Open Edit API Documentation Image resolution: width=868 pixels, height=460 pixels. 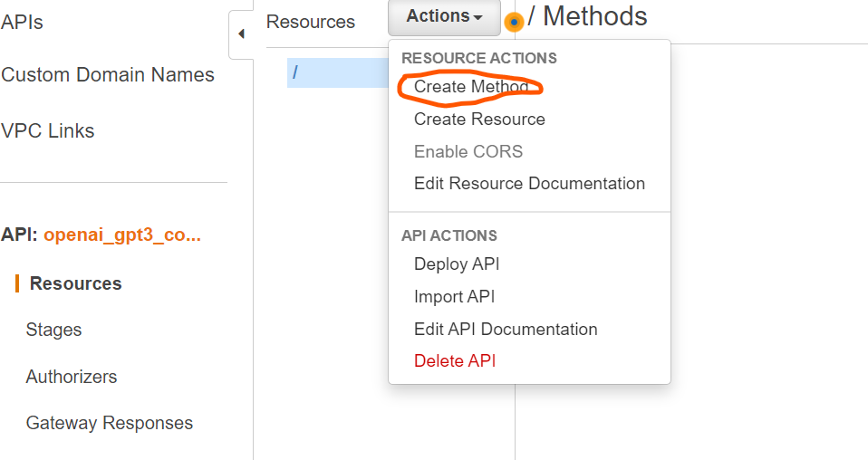[x=506, y=329]
